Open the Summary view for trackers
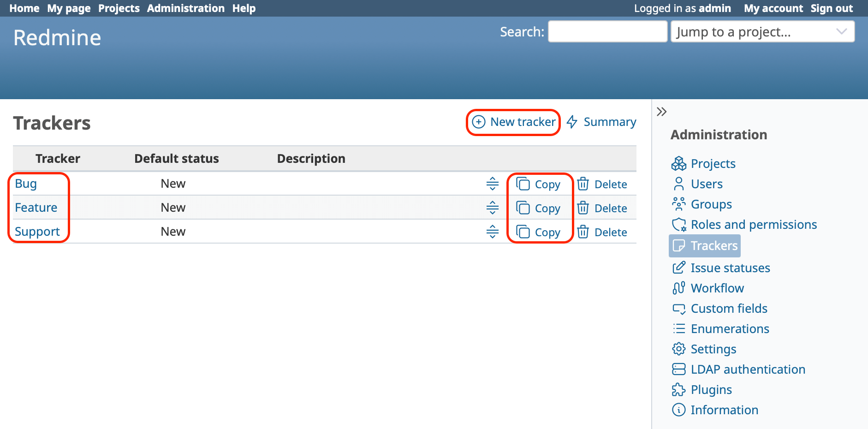The image size is (868, 429). click(600, 122)
